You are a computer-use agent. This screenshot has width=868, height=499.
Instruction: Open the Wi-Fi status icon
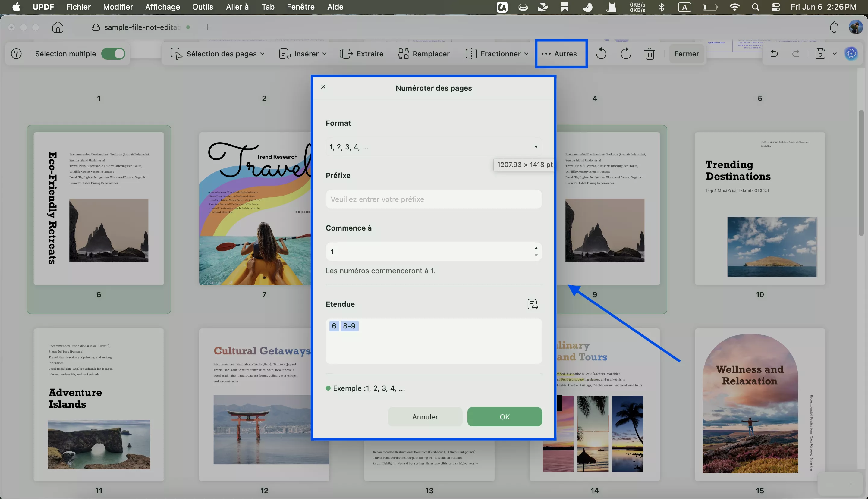pyautogui.click(x=734, y=7)
